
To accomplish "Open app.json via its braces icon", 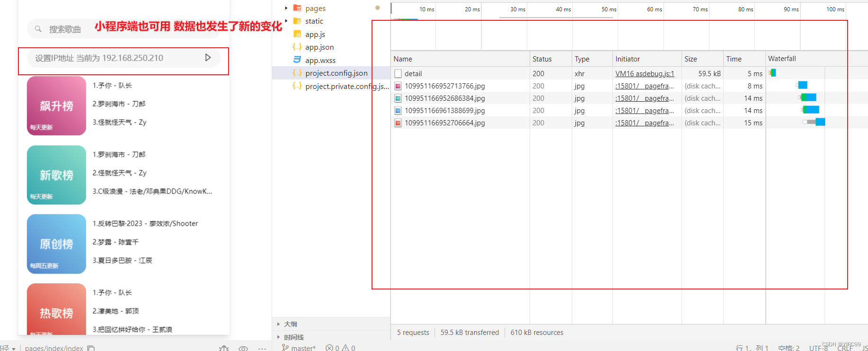I will point(297,47).
